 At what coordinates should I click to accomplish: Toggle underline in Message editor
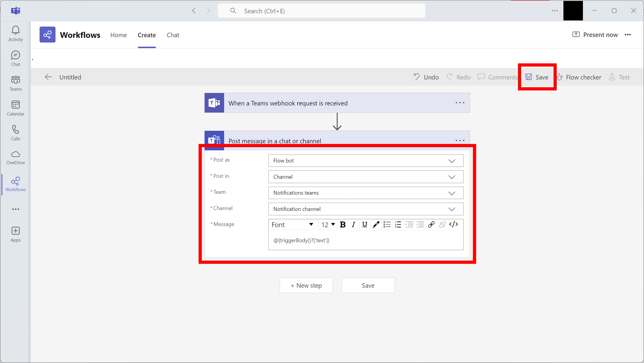[x=365, y=225]
